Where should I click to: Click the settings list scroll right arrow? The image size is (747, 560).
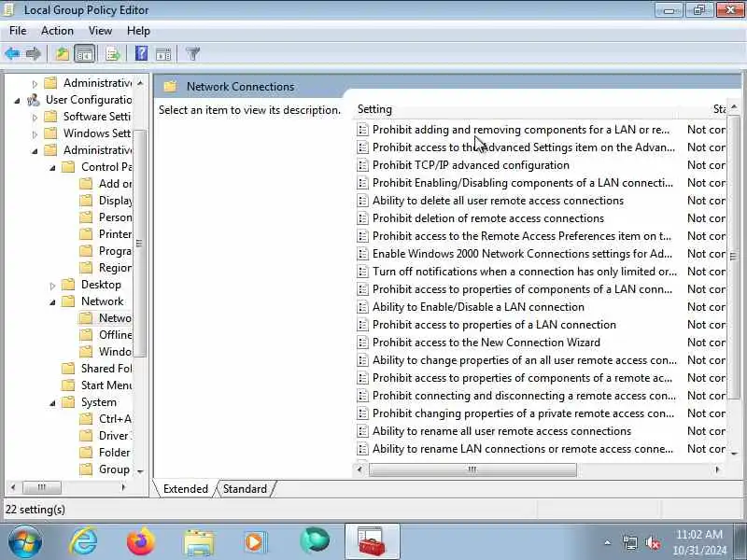717,470
